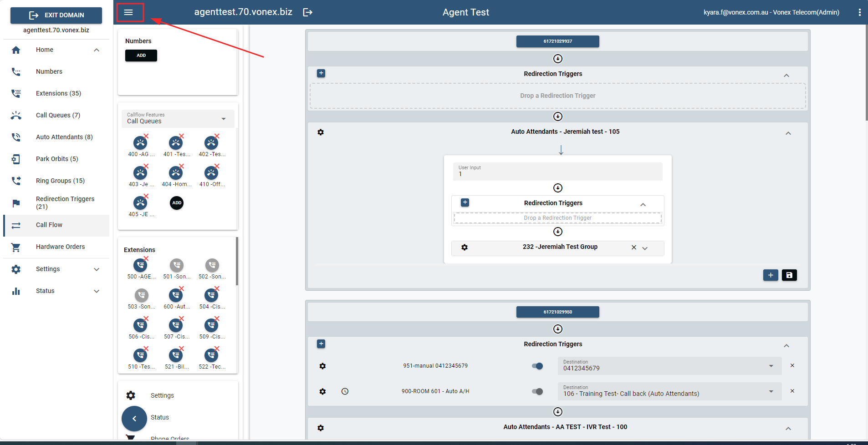Click the save icon in the call flow
868x445 pixels.
(789, 275)
